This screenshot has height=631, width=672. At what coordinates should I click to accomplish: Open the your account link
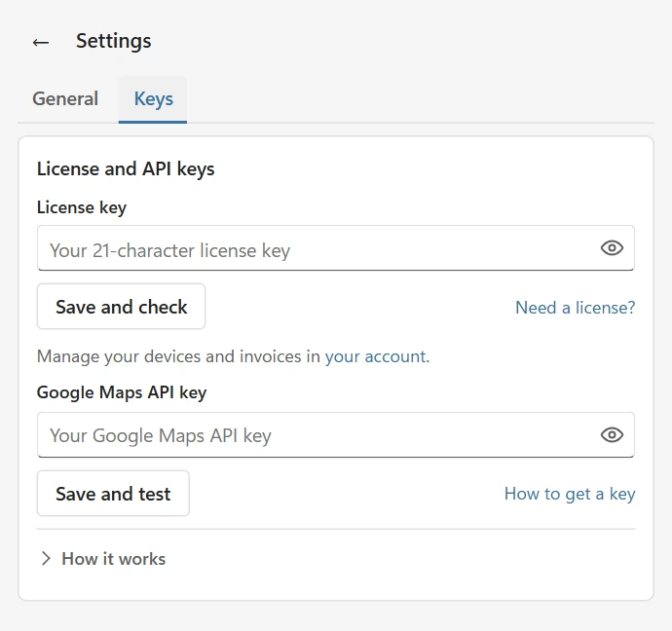(375, 356)
